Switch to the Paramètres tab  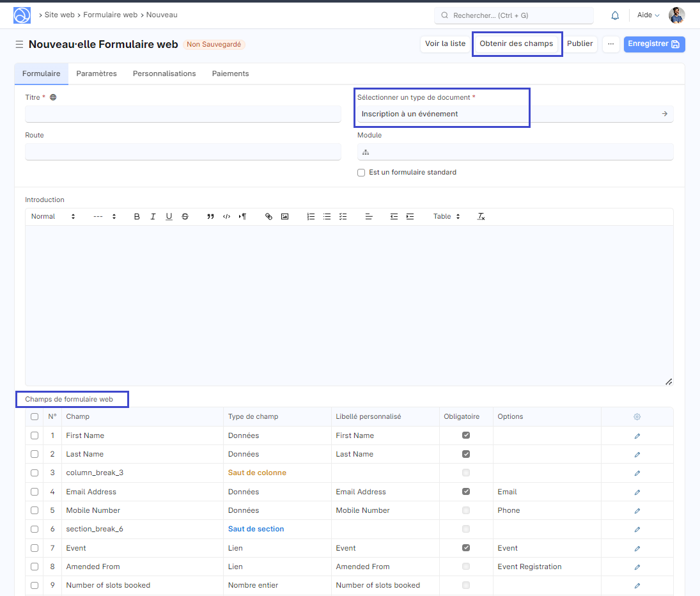[x=97, y=74]
